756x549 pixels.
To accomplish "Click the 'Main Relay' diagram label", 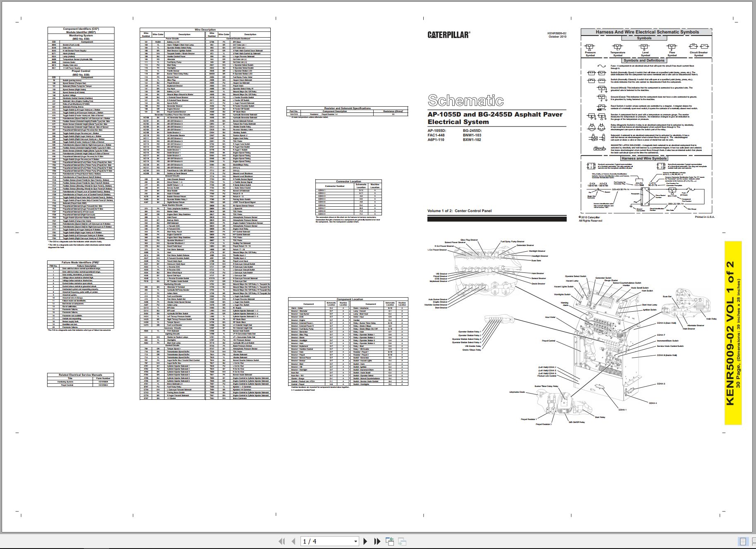I will point(711,319).
